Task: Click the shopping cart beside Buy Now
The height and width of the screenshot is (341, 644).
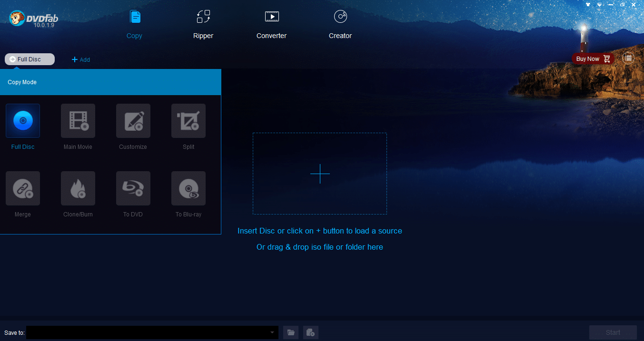Action: (607, 58)
